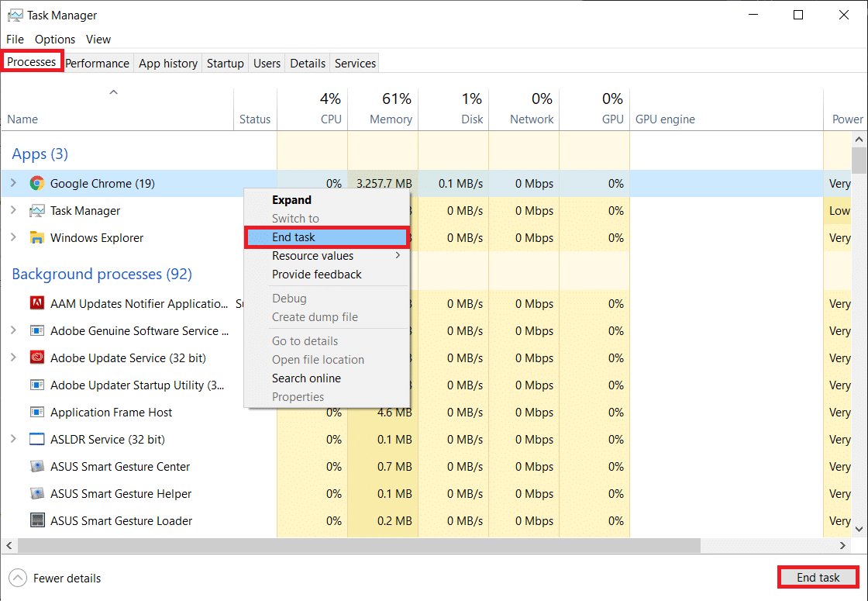Screen dimensions: 868x601
Task: Switch to the Performance tab
Action: coord(97,64)
